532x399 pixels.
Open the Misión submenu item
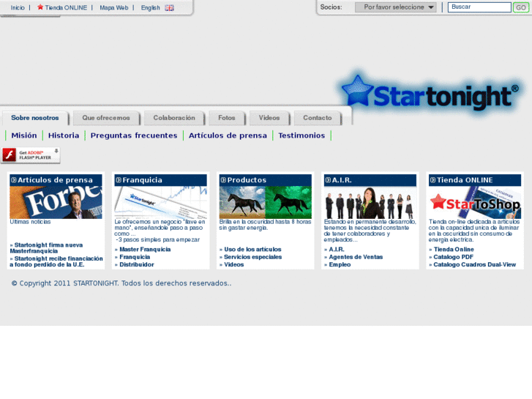(24, 135)
